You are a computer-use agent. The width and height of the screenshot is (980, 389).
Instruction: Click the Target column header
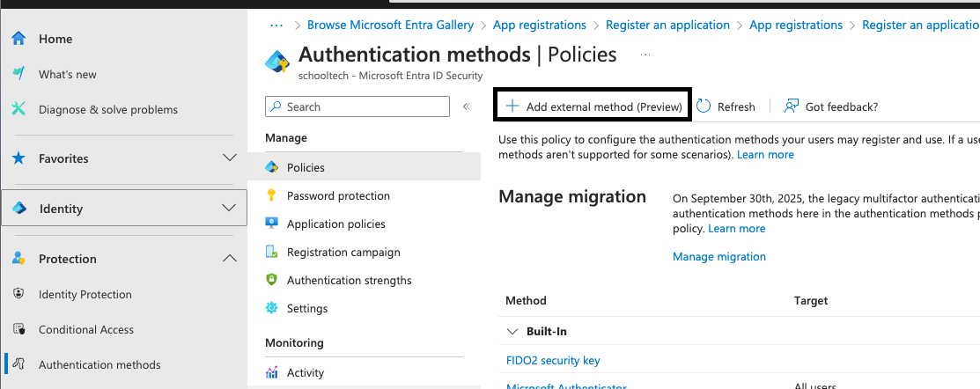click(811, 300)
